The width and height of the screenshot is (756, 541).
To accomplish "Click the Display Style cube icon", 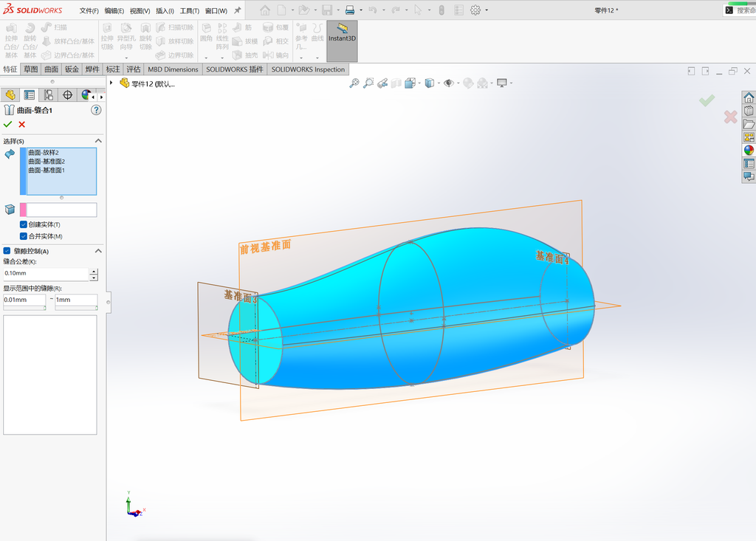I will [429, 83].
